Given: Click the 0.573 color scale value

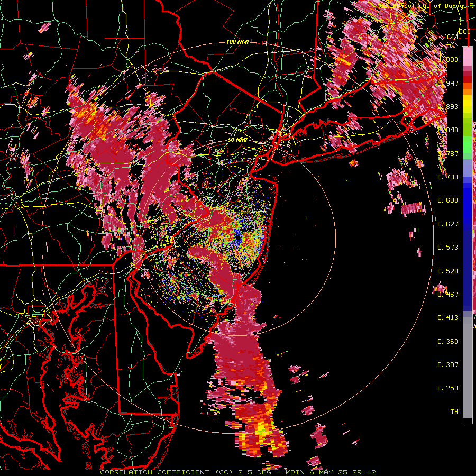Looking at the screenshot, I should tap(448, 248).
